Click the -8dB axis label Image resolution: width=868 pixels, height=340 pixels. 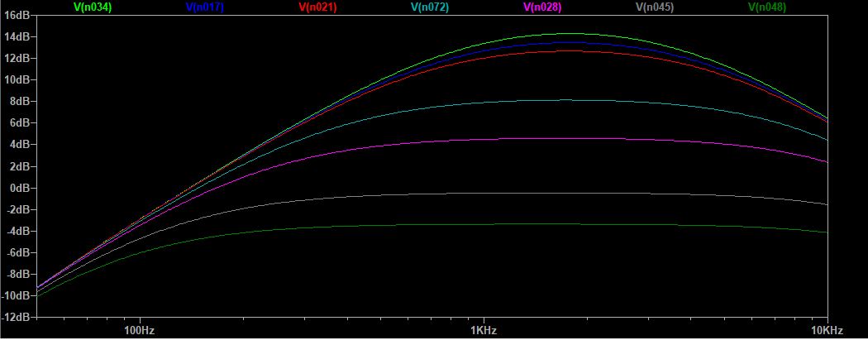pyautogui.click(x=17, y=274)
